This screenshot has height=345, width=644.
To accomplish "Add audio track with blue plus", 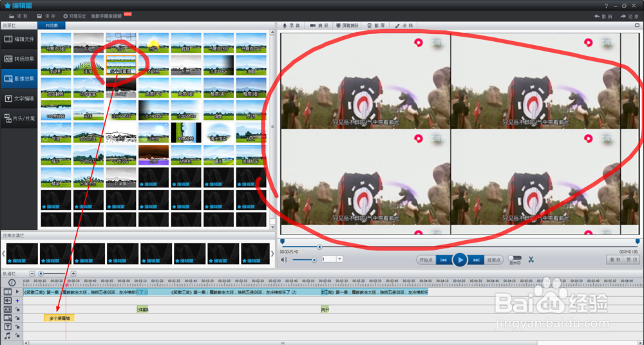I will tap(17, 301).
